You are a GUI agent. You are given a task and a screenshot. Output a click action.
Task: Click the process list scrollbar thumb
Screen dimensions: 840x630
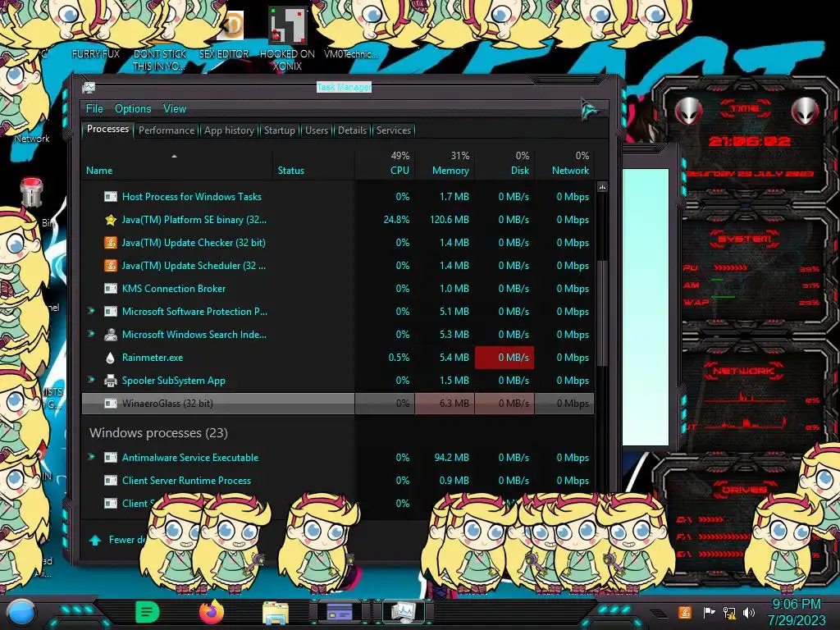click(603, 313)
